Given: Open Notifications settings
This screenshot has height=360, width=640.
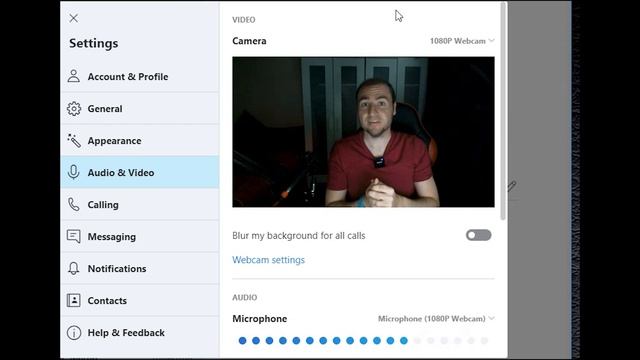Looking at the screenshot, I should pyautogui.click(x=140, y=268).
